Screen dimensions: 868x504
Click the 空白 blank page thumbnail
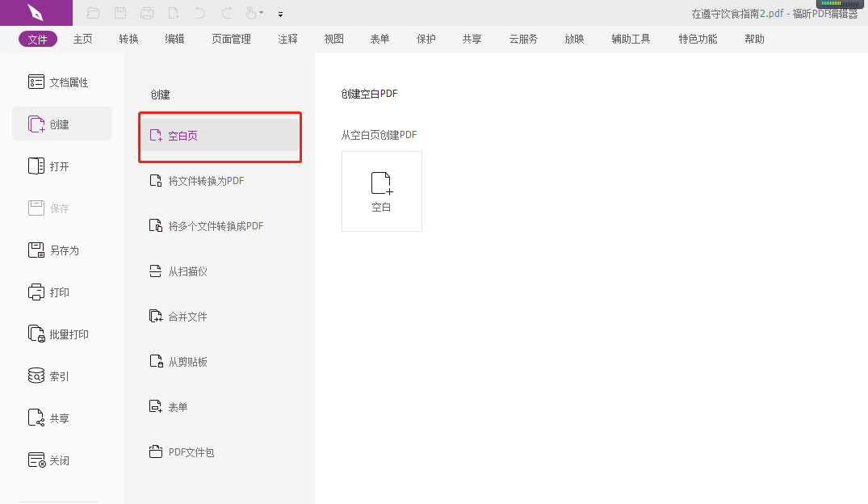click(x=381, y=191)
